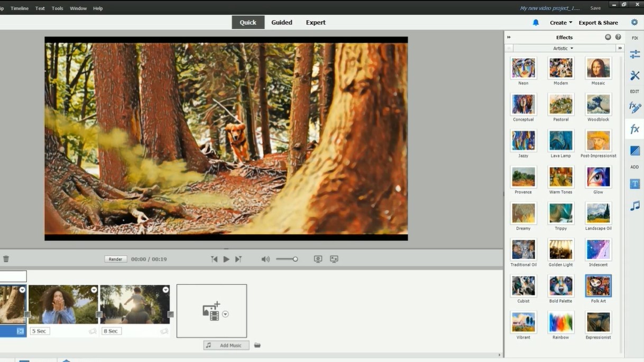Open the Help menu
The width and height of the screenshot is (644, 362).
(98, 8)
